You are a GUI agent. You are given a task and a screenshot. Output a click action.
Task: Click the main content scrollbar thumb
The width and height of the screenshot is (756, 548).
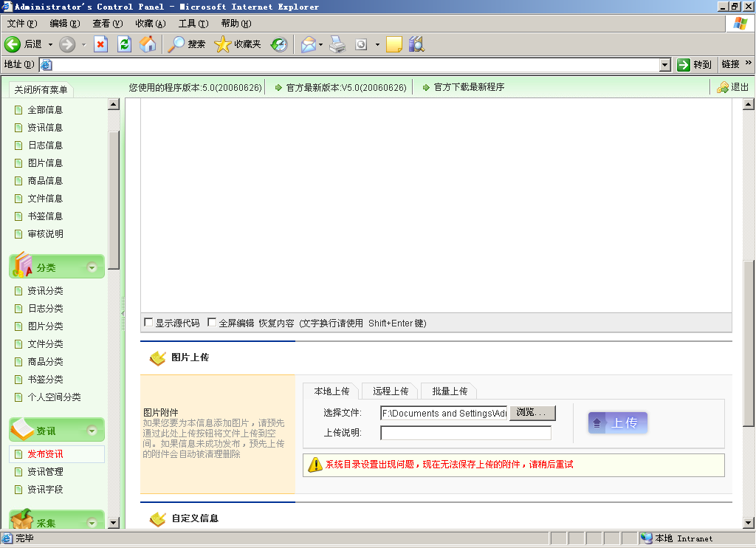pos(749,343)
